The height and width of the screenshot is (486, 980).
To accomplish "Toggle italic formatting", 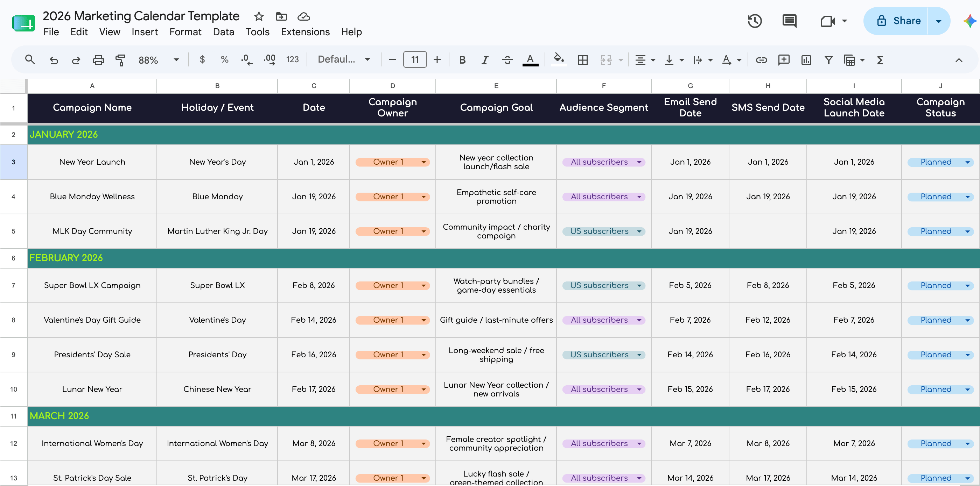I will (485, 60).
